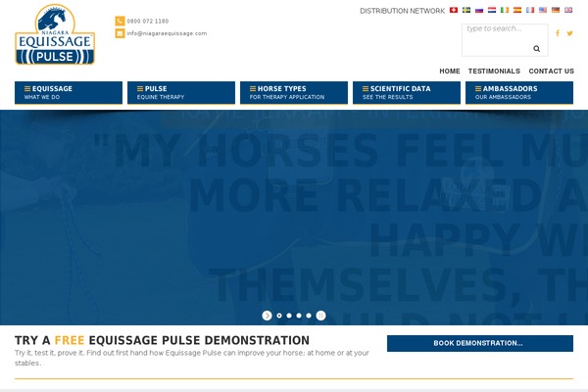Click the Book Demonstration button
The image size is (588, 392).
479,343
